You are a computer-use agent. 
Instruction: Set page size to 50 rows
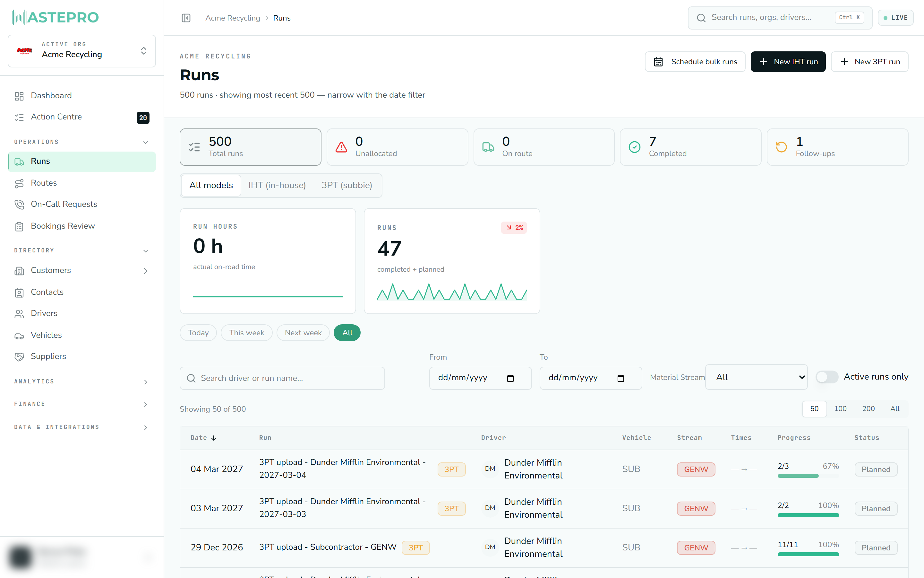pyautogui.click(x=814, y=409)
